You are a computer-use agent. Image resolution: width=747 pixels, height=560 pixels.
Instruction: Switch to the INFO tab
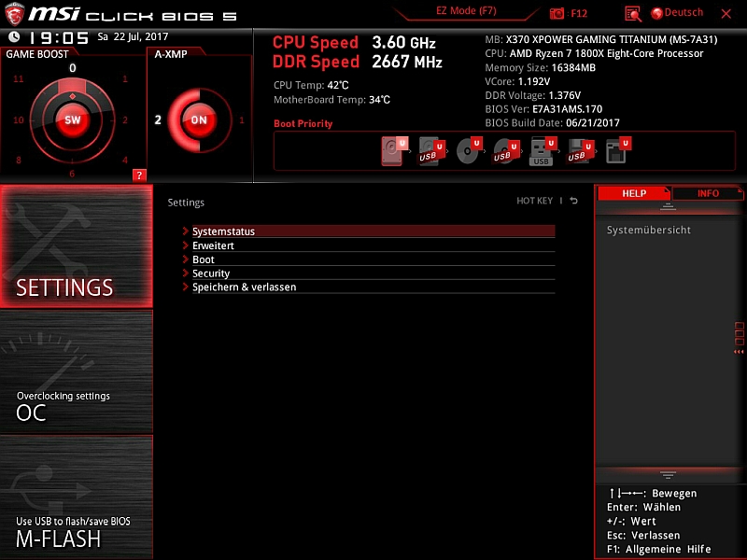[x=708, y=193]
